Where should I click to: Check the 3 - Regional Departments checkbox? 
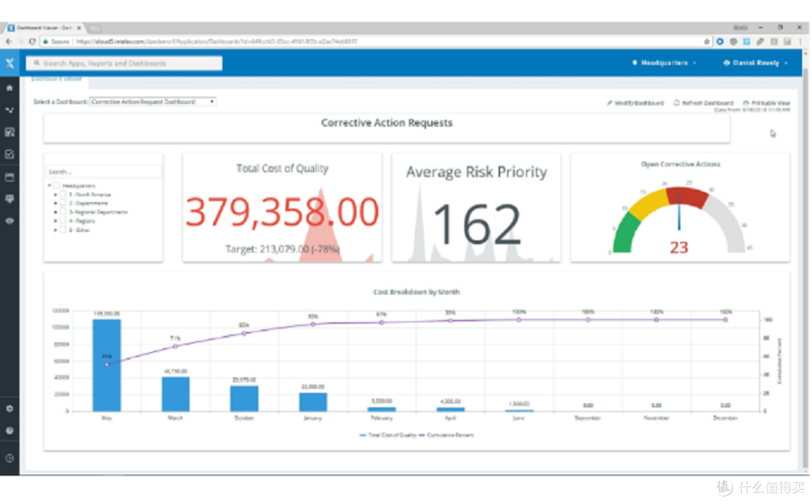point(63,212)
